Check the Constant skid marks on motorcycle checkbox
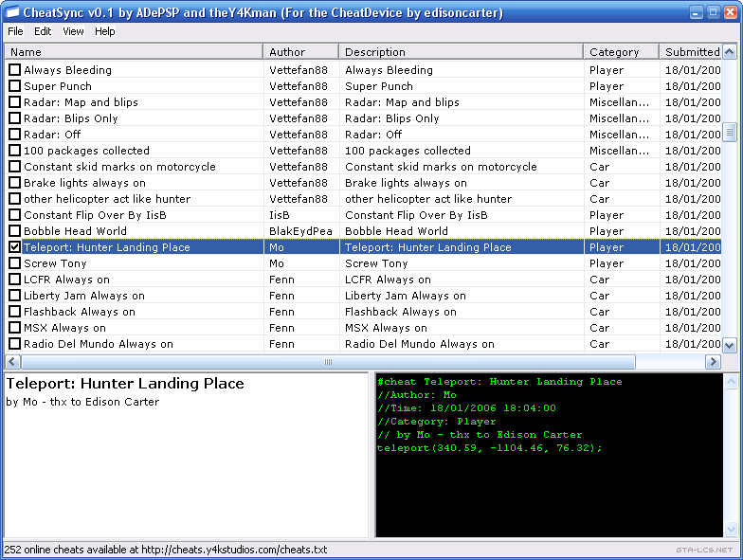Image resolution: width=743 pixels, height=560 pixels. (x=15, y=167)
